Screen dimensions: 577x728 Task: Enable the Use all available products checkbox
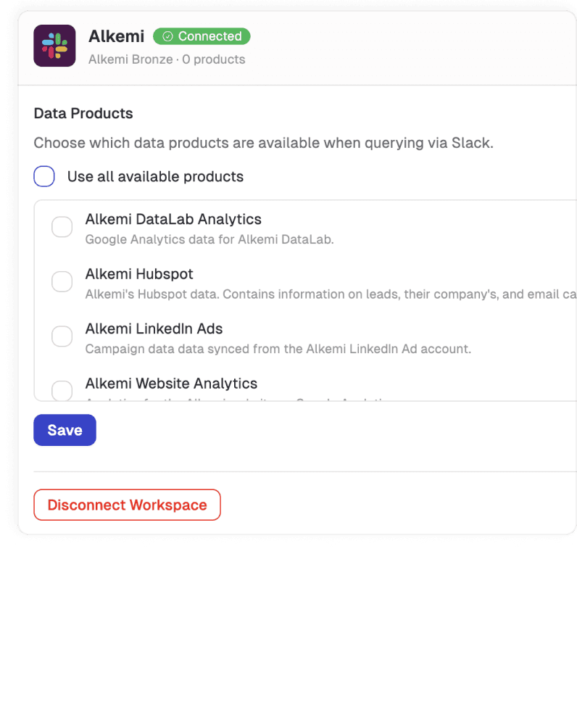pyautogui.click(x=44, y=176)
